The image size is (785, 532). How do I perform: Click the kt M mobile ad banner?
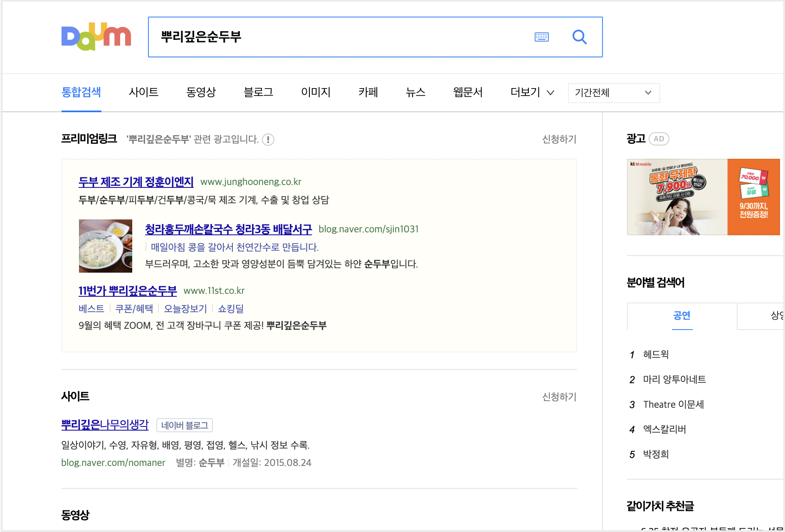click(704, 197)
